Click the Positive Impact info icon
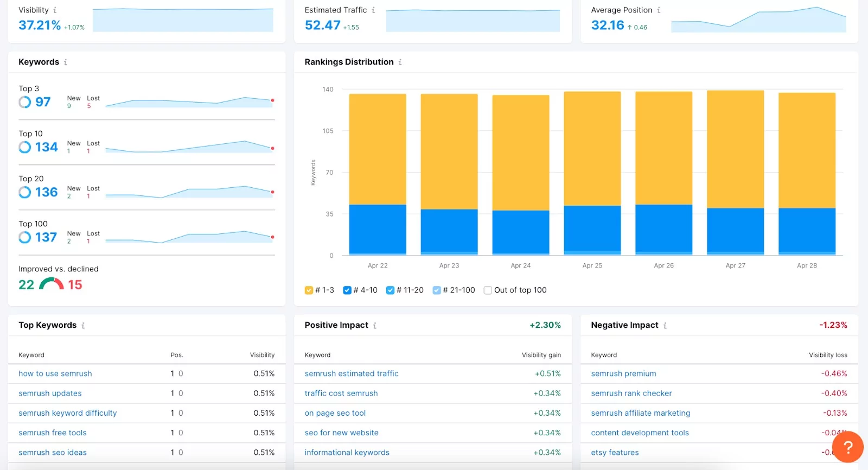Screen dimensions: 868x470 click(375, 326)
